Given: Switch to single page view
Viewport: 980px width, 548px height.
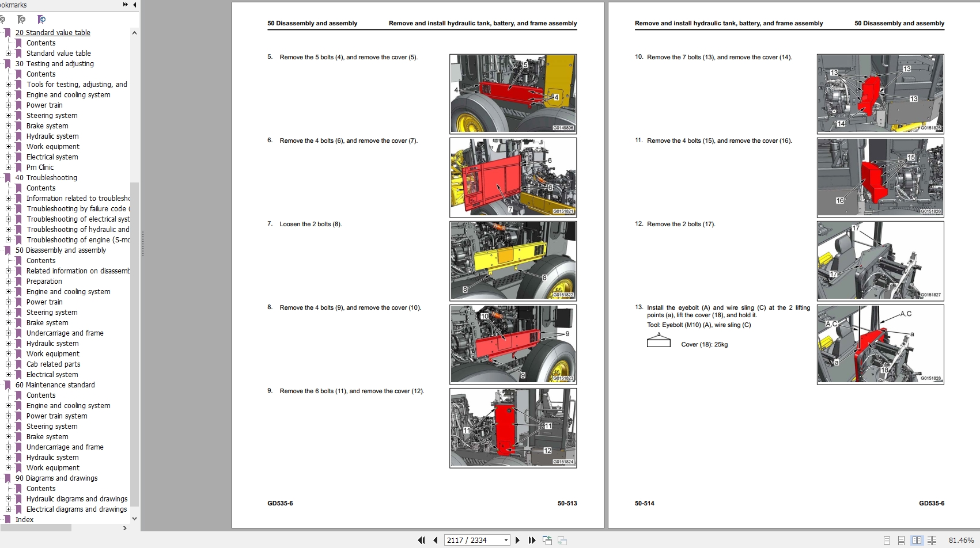Looking at the screenshot, I should (x=887, y=541).
